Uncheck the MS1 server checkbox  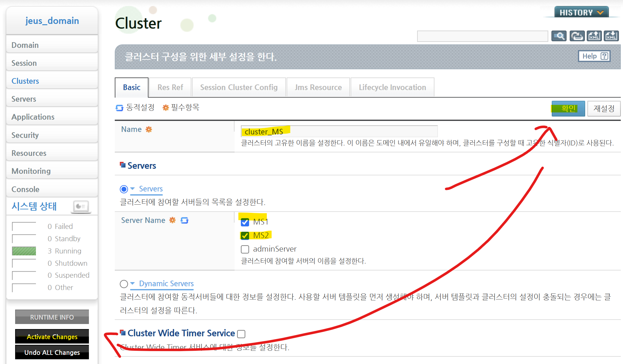[x=245, y=222]
